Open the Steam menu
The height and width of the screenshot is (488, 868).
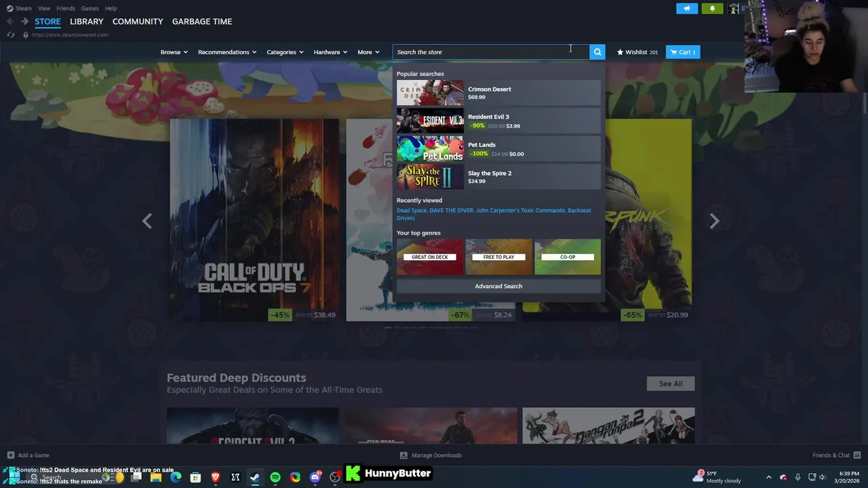[x=19, y=8]
